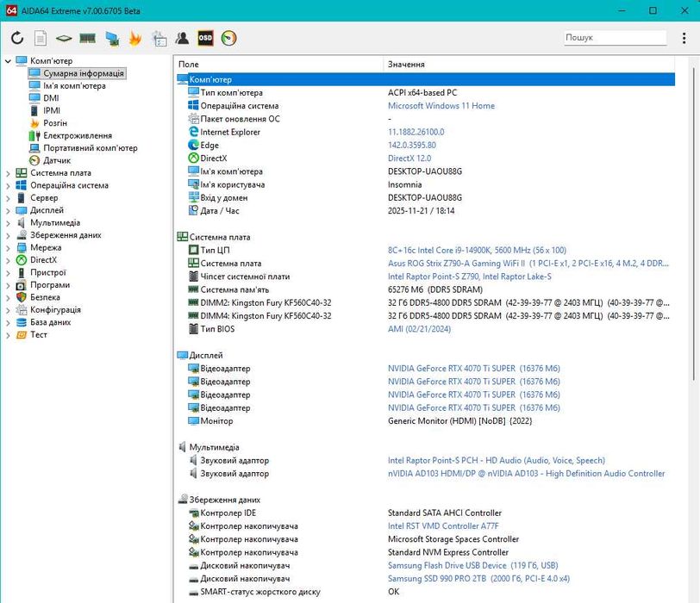The image size is (700, 603).
Task: Open the nVIDIA AD103 HDMI/DP audio link
Action: [x=527, y=473]
